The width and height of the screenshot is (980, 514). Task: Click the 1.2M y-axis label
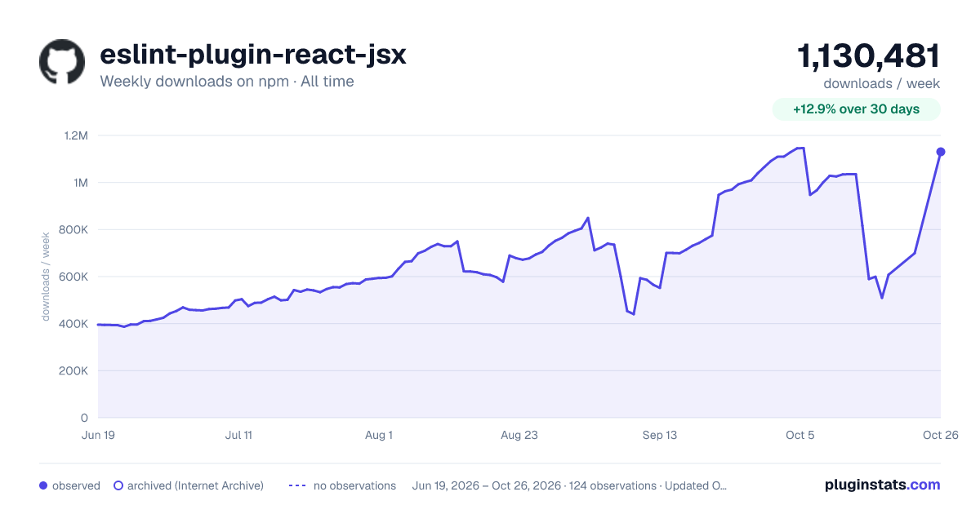pyautogui.click(x=76, y=135)
